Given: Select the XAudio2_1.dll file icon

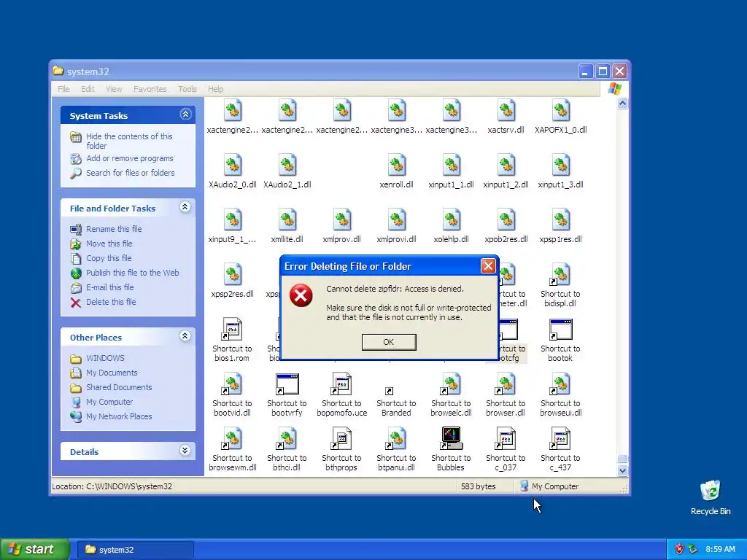Looking at the screenshot, I should point(287,166).
